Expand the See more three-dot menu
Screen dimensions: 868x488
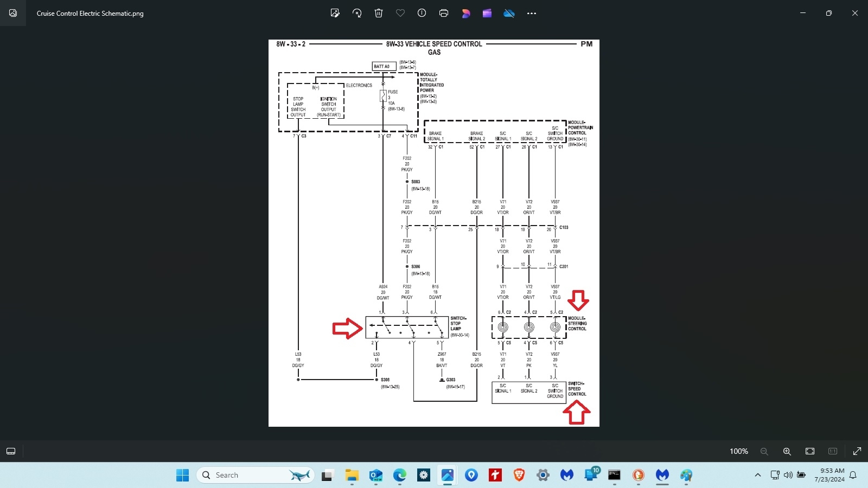[532, 13]
